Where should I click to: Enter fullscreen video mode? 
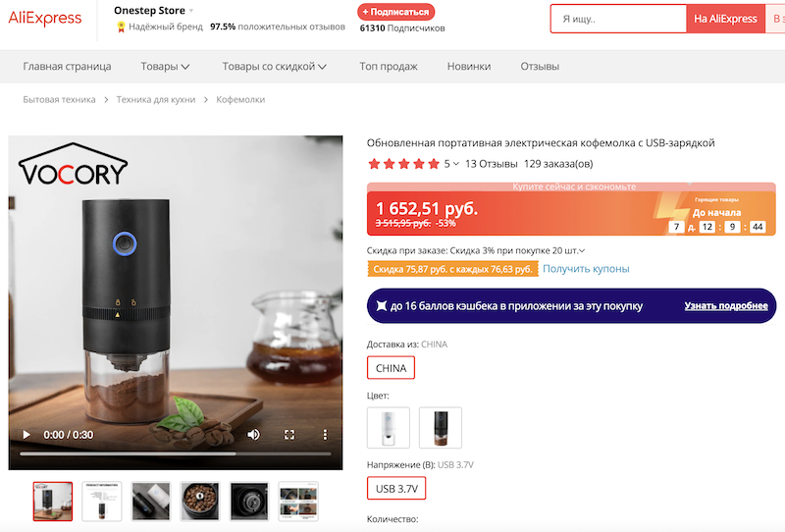click(289, 434)
